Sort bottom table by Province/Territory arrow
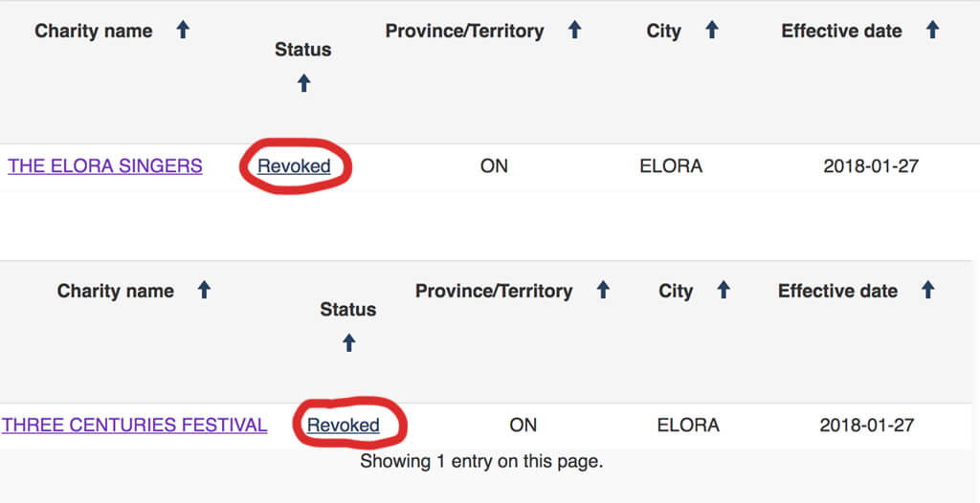The image size is (980, 503). click(x=603, y=290)
